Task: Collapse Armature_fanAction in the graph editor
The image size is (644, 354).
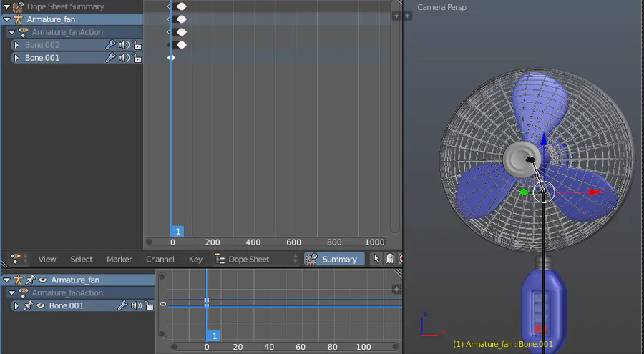Action: [11, 292]
